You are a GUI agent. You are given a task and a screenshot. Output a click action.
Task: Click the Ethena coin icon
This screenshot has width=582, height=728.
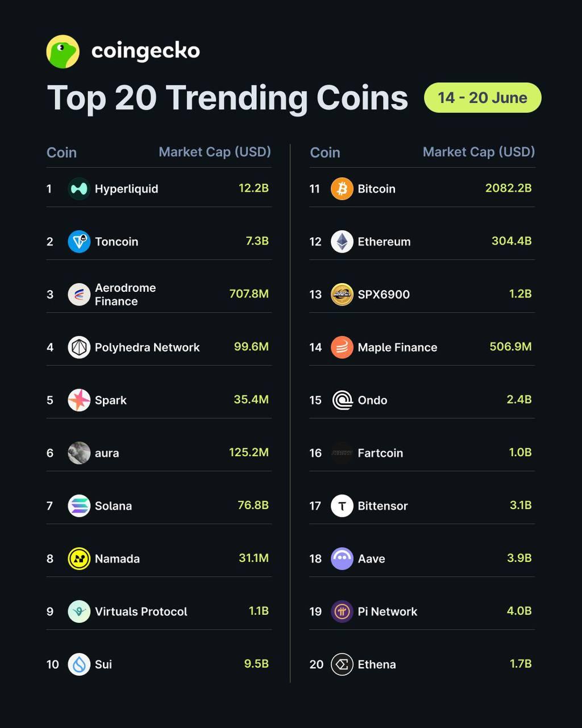coord(342,664)
